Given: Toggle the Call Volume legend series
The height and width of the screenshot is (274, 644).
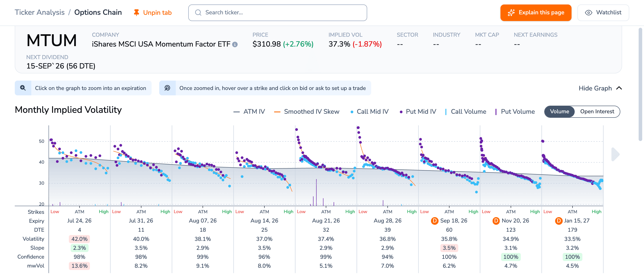Looking at the screenshot, I should click(x=466, y=112).
